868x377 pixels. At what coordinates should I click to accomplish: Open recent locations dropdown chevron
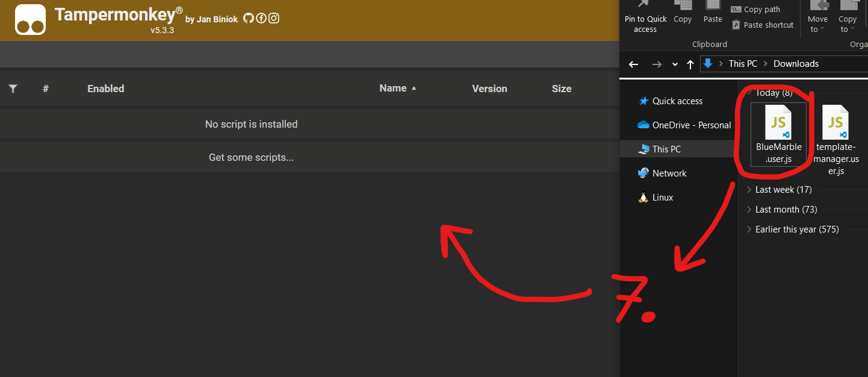(x=675, y=64)
